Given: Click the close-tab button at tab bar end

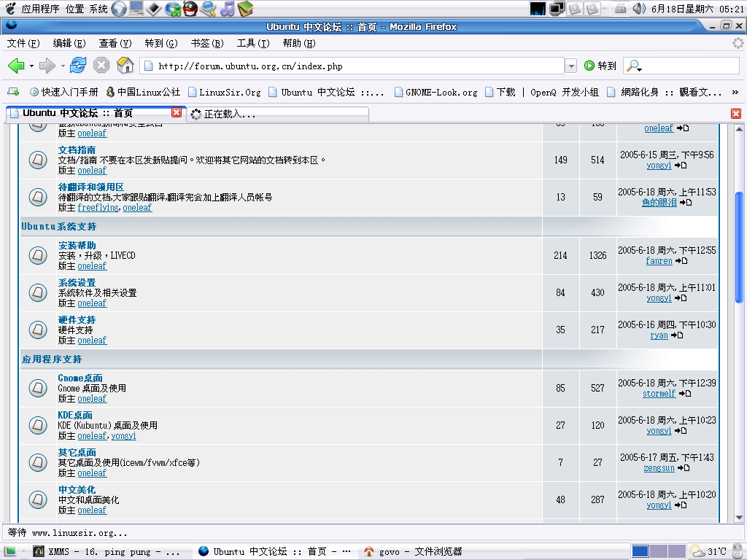Looking at the screenshot, I should pyautogui.click(x=736, y=113).
